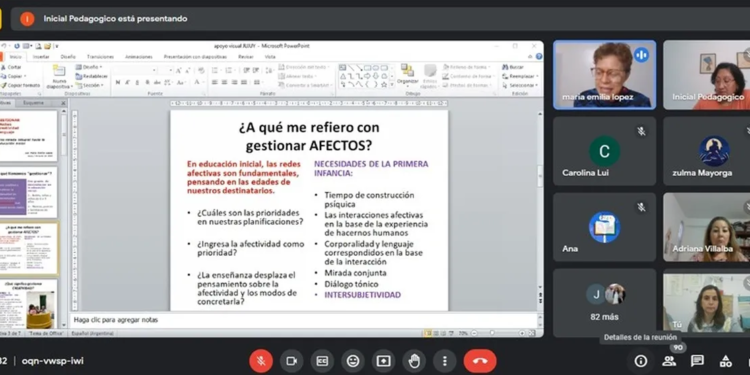Screen dimensions: 750x375
Task: Open meeting details info icon
Action: (640, 361)
